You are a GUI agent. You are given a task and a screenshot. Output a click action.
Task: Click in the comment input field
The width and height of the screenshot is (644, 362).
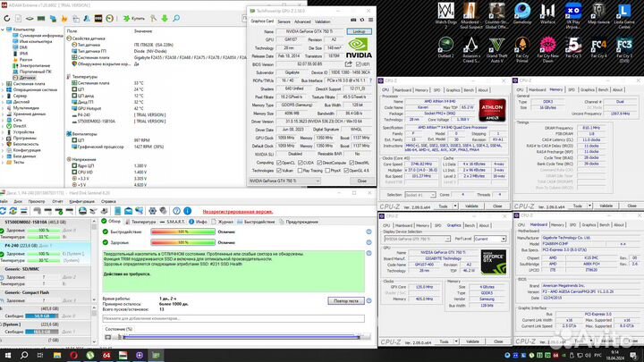(x=233, y=318)
